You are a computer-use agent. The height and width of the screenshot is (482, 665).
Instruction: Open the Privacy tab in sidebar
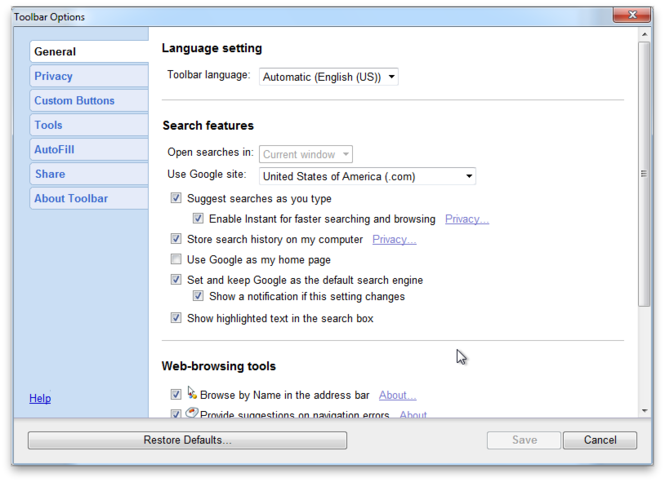pyautogui.click(x=89, y=76)
